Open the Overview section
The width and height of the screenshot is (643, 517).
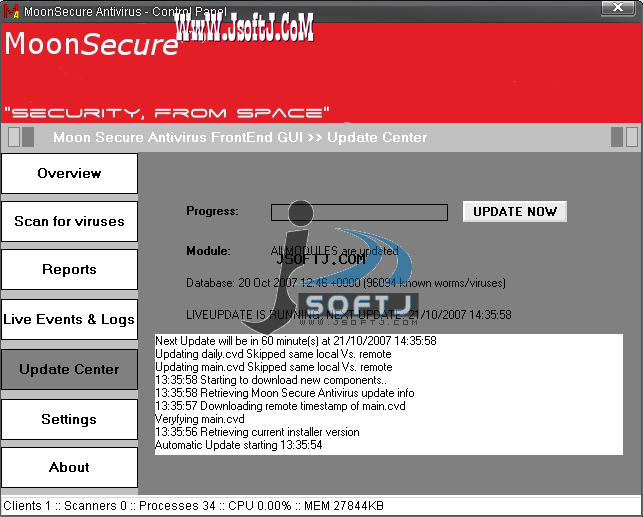point(69,173)
